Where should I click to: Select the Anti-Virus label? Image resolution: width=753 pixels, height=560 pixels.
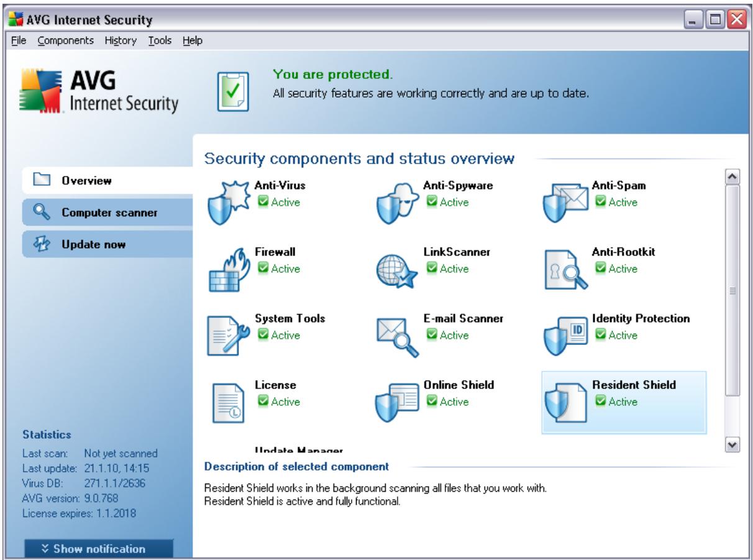pyautogui.click(x=280, y=185)
